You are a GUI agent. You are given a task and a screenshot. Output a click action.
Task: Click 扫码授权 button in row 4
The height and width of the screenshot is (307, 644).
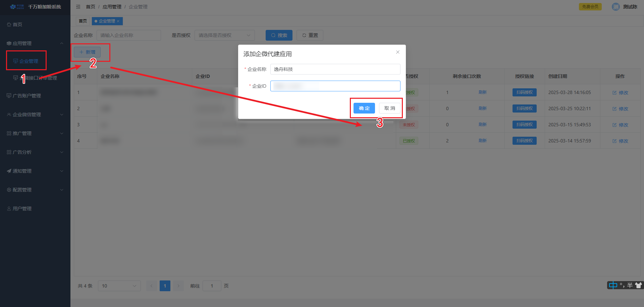[524, 141]
